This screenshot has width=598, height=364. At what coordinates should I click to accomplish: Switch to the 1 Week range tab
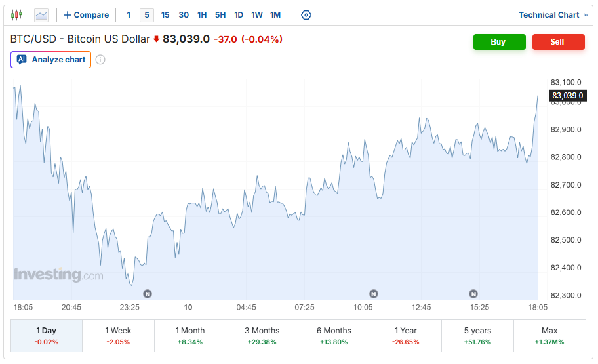(118, 336)
